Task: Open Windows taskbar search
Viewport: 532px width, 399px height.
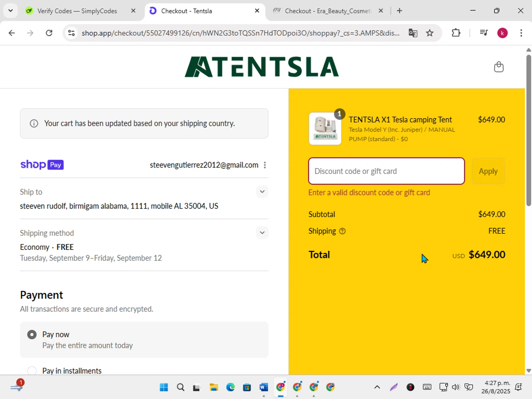Action: pos(181,387)
